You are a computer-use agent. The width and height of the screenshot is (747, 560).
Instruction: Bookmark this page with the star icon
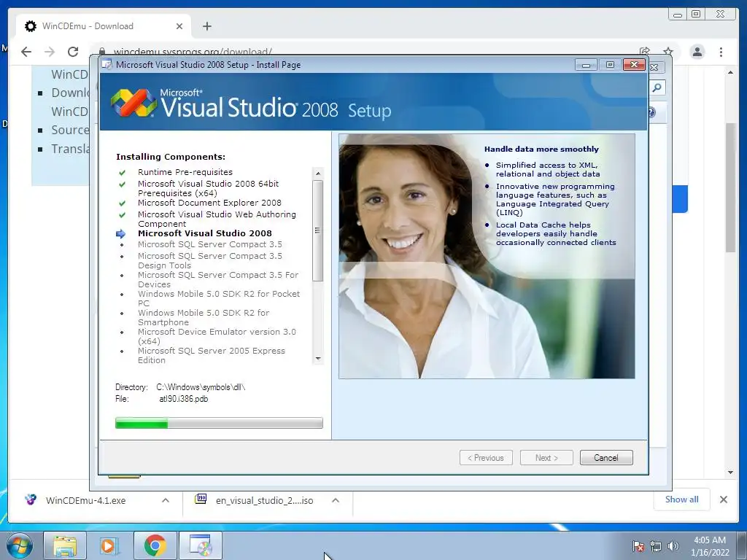click(668, 52)
